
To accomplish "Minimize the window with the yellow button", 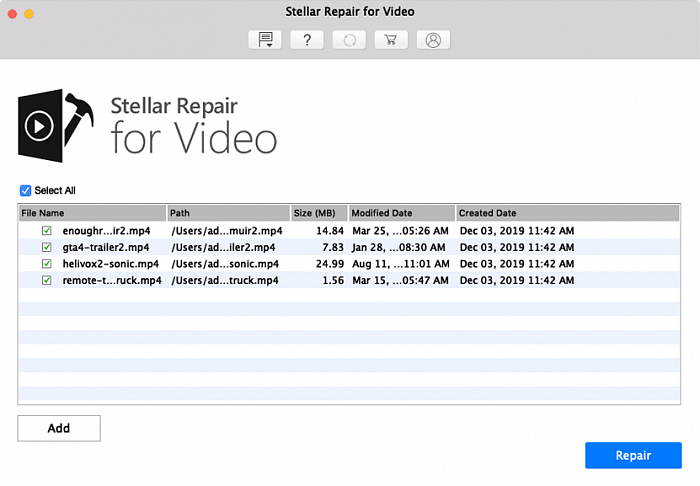I will coord(29,14).
